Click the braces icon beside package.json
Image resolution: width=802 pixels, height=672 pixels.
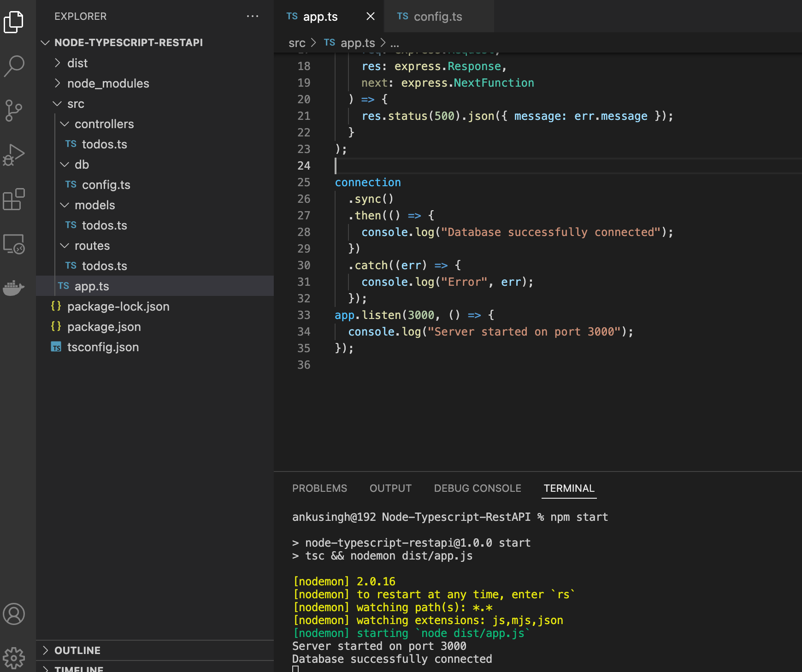pos(56,326)
